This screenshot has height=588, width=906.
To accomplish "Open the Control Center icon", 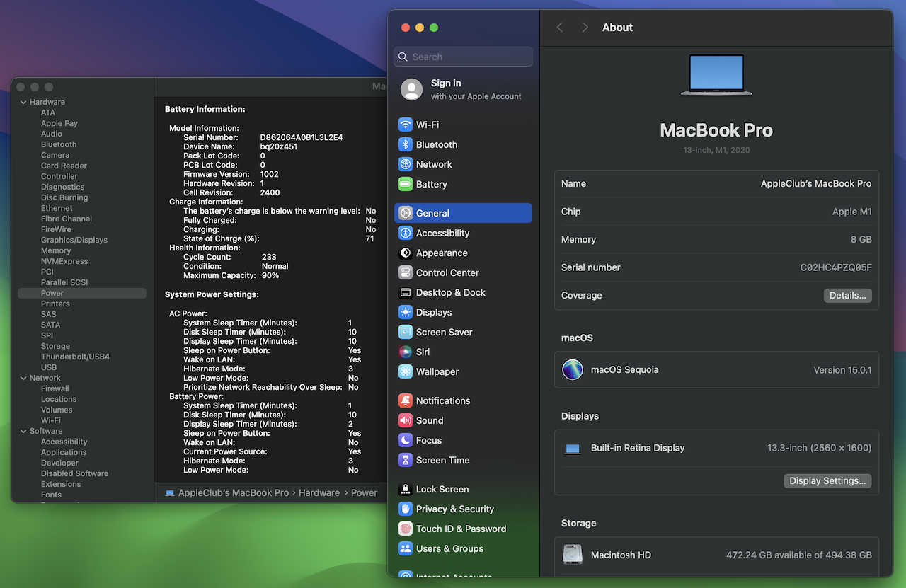I will pos(406,272).
